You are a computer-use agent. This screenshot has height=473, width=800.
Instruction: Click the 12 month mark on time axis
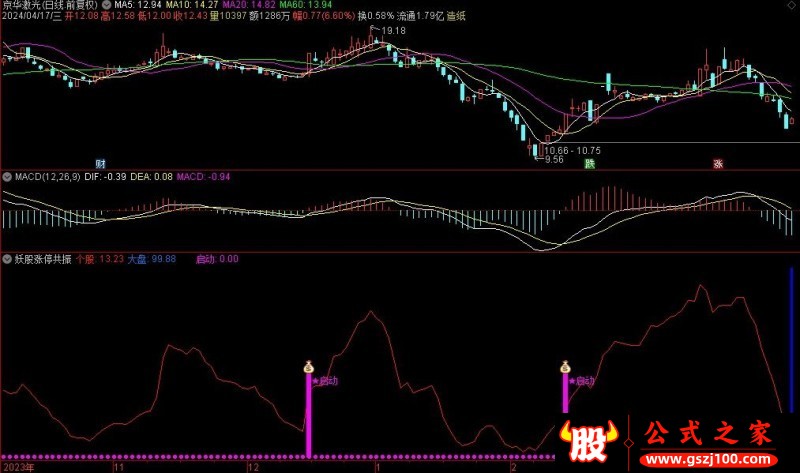pos(253,467)
